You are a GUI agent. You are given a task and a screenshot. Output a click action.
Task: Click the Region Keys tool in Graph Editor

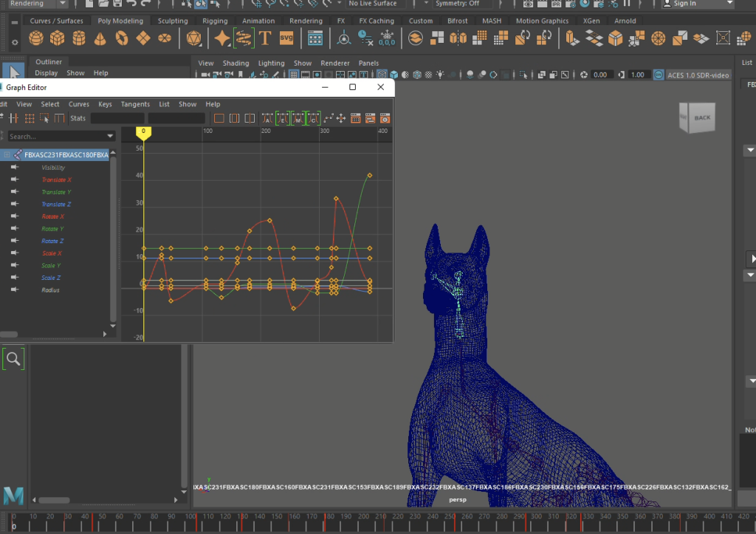[45, 118]
